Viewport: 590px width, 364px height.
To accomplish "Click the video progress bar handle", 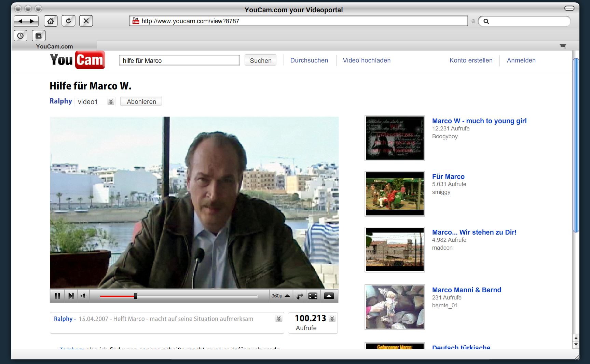I will coord(136,296).
